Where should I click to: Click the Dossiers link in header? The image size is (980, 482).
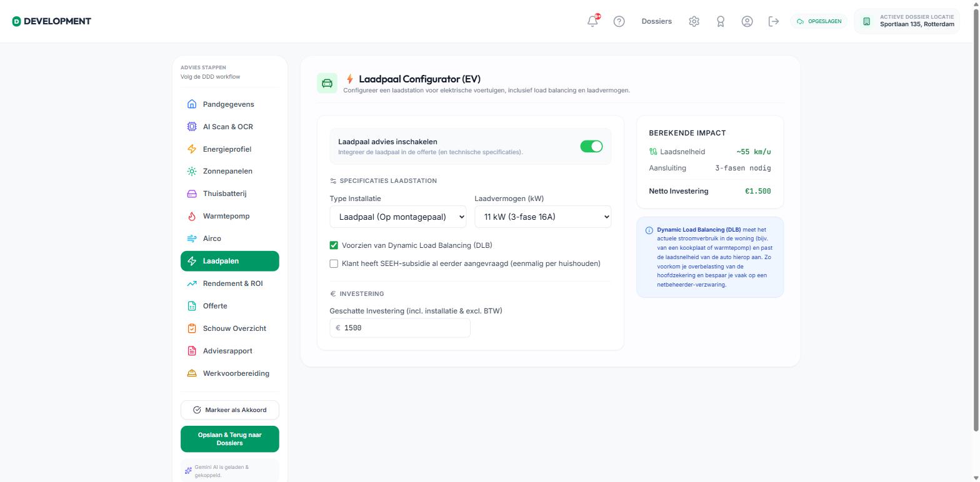(656, 21)
